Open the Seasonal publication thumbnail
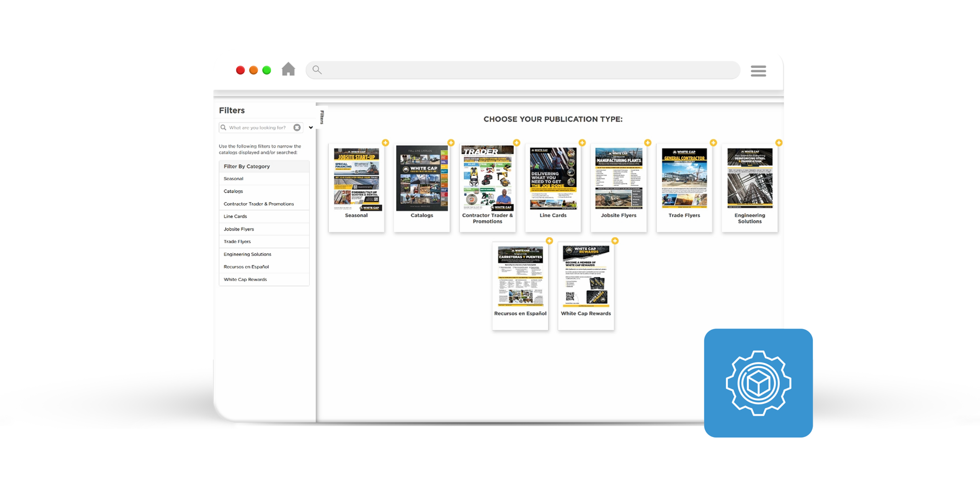Image resolution: width=980 pixels, height=478 pixels. pos(356,179)
